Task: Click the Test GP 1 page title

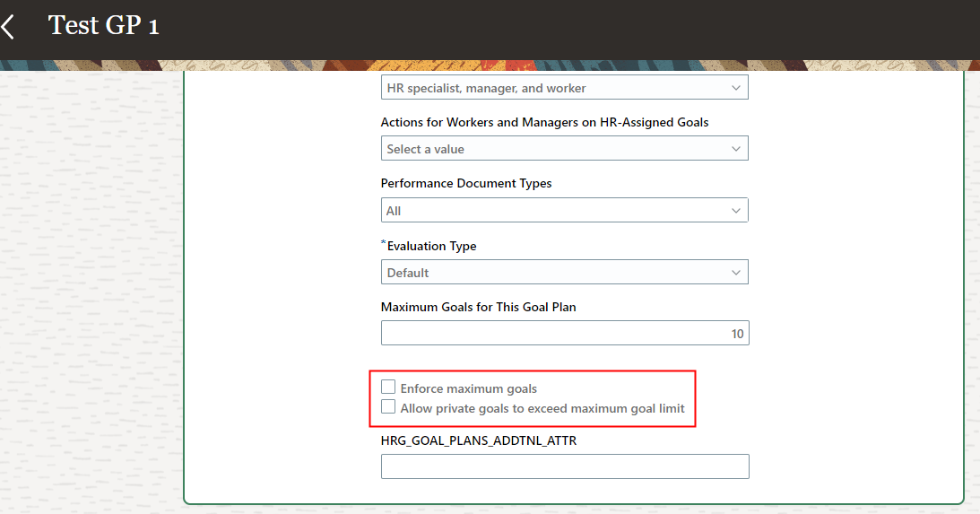Action: [104, 26]
